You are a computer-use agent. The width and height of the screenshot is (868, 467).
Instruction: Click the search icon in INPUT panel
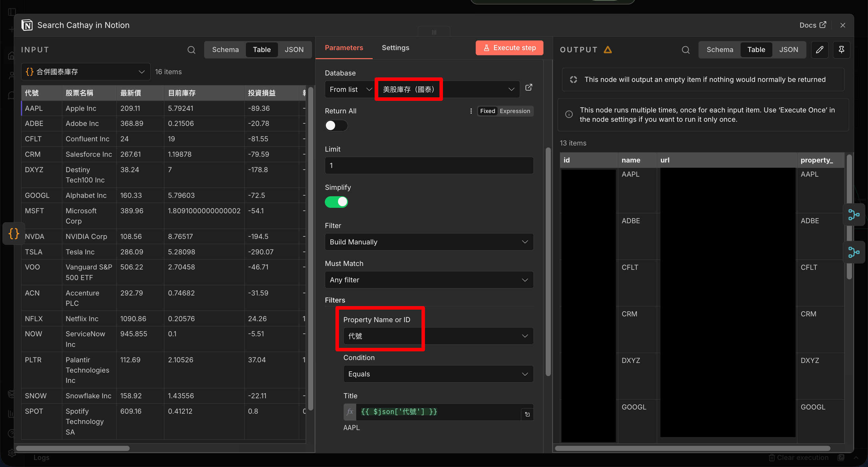(191, 50)
